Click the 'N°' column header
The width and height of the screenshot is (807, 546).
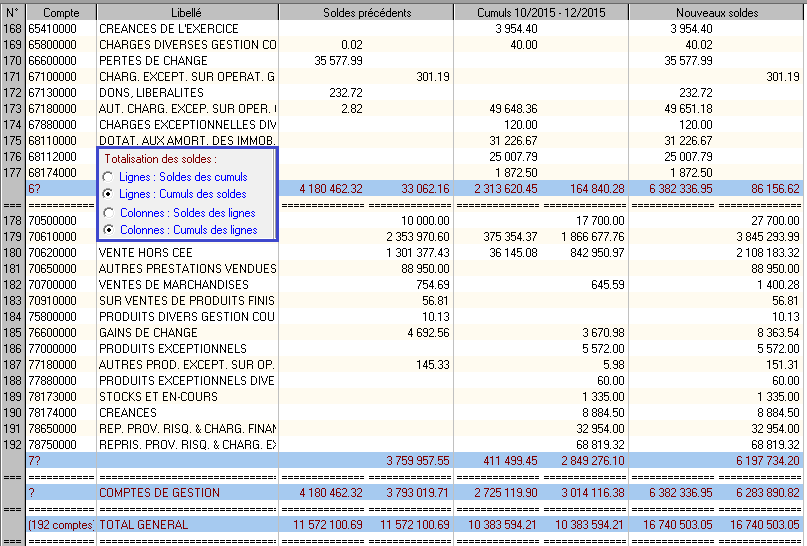[x=13, y=13]
